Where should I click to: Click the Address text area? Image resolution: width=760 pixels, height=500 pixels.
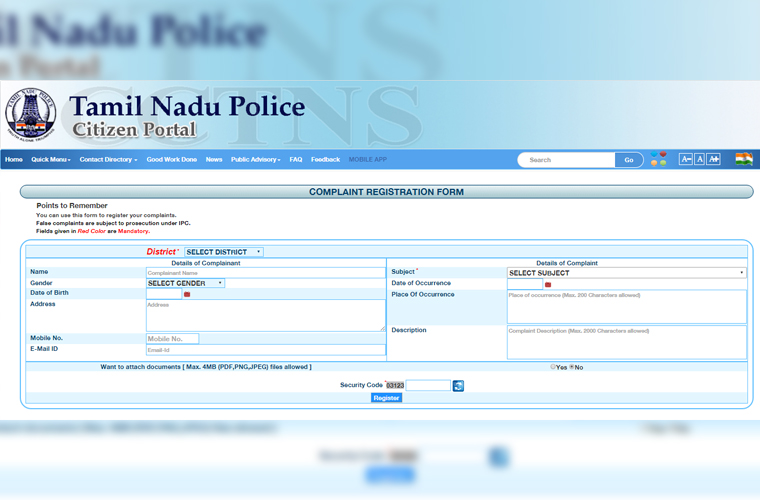[266, 315]
